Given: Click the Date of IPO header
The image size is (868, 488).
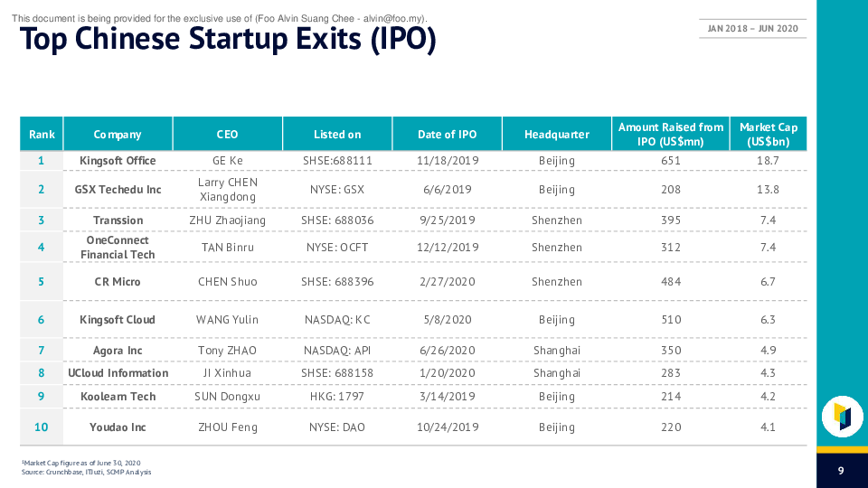Looking at the screenshot, I should pyautogui.click(x=447, y=135).
